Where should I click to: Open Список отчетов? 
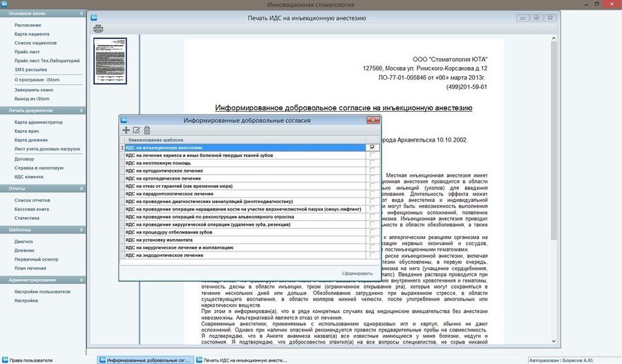click(32, 200)
